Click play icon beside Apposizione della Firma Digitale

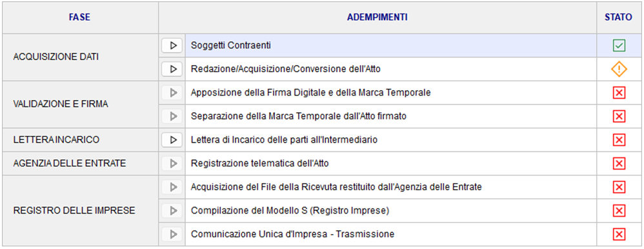[x=172, y=93]
